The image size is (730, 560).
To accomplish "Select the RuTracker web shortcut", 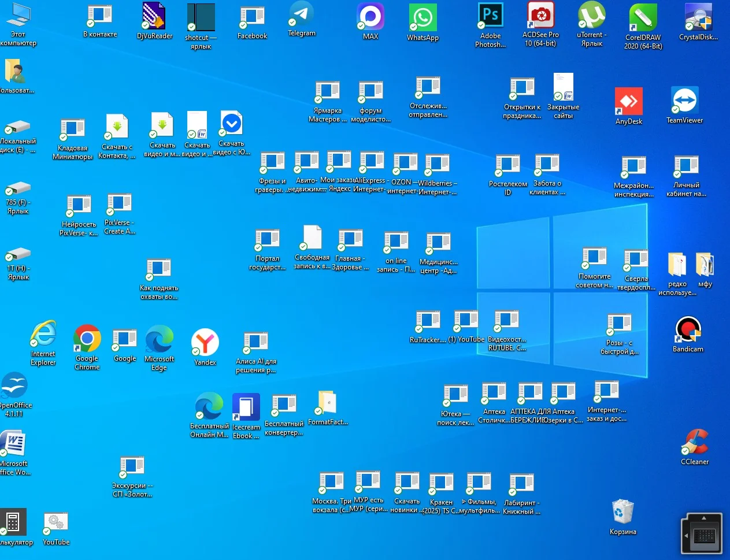I will tap(428, 322).
